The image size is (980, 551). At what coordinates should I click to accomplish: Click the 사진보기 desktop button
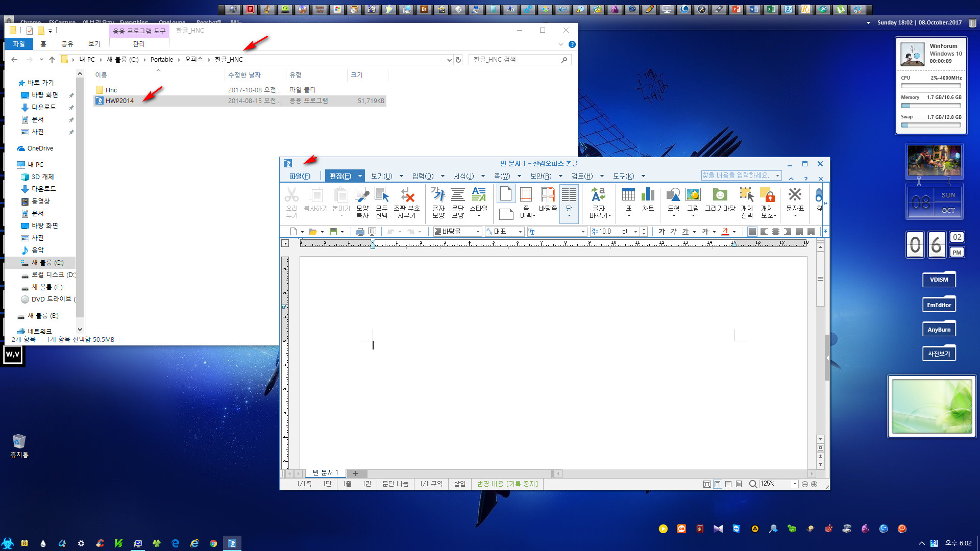pyautogui.click(x=939, y=354)
